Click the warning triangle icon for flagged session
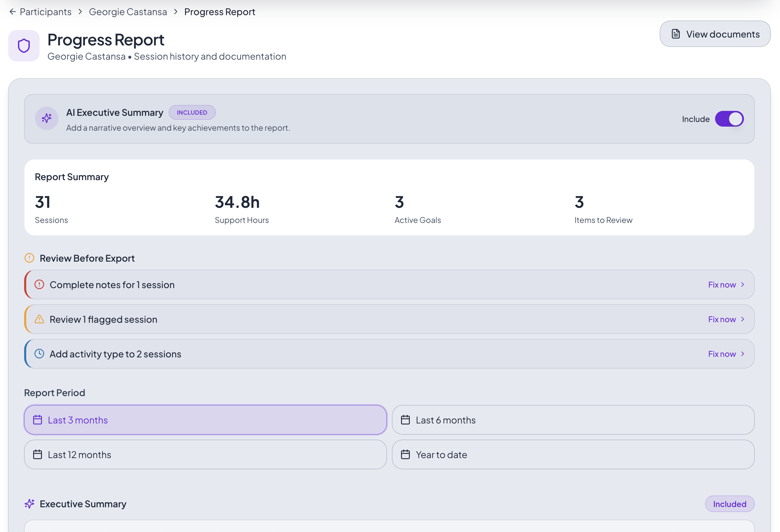This screenshot has width=780, height=532. point(39,319)
